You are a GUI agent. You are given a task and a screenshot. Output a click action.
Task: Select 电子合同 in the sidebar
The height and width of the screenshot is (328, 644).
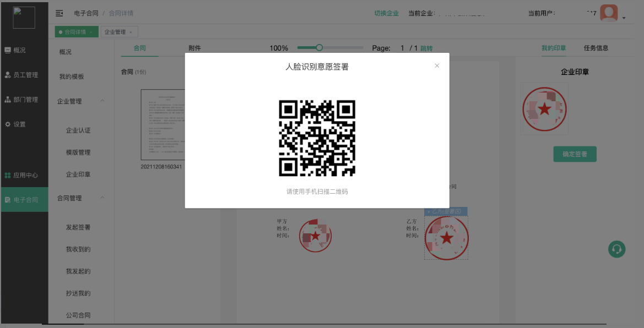coord(25,200)
